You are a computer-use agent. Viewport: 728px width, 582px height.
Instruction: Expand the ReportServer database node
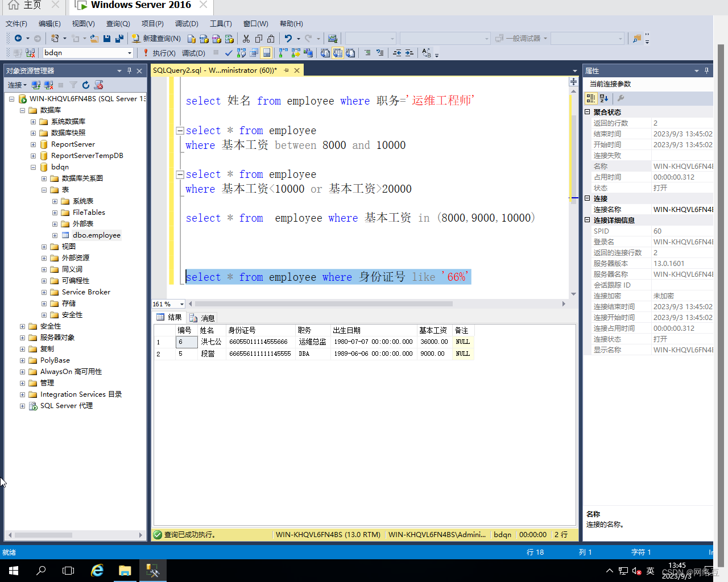[x=33, y=144]
